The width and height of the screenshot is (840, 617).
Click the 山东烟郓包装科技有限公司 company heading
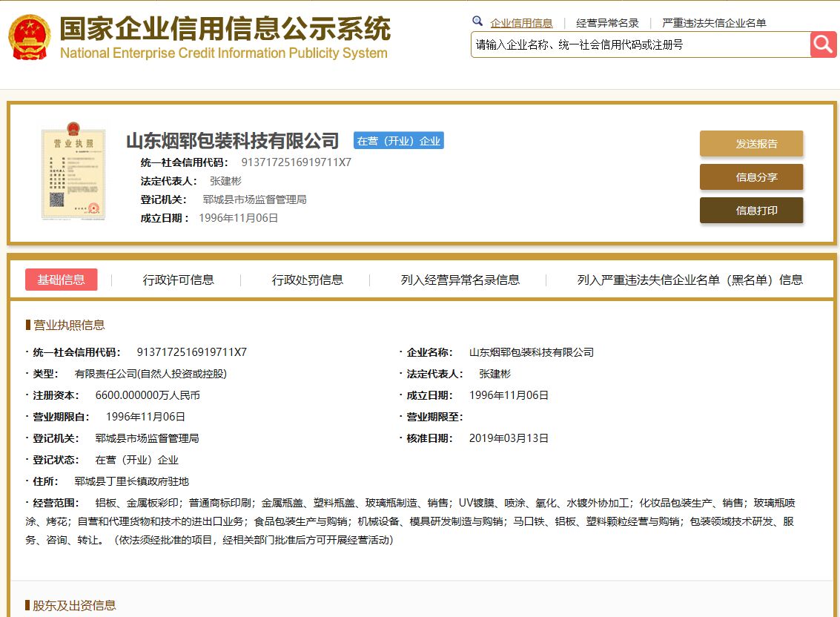232,140
